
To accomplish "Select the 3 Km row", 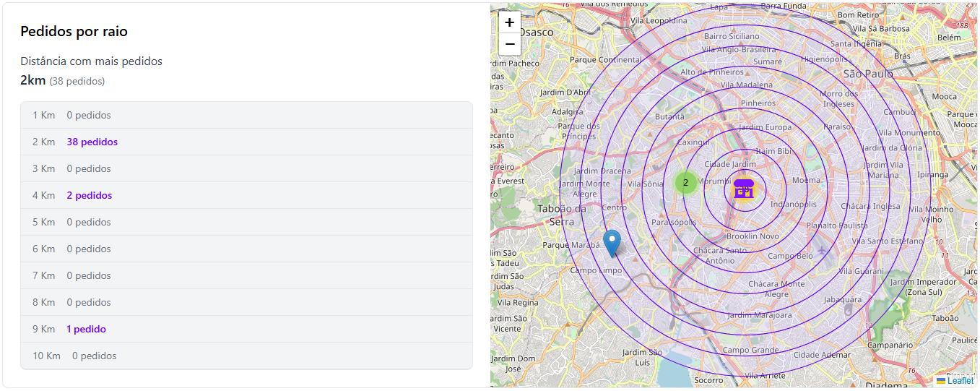I will tap(246, 168).
